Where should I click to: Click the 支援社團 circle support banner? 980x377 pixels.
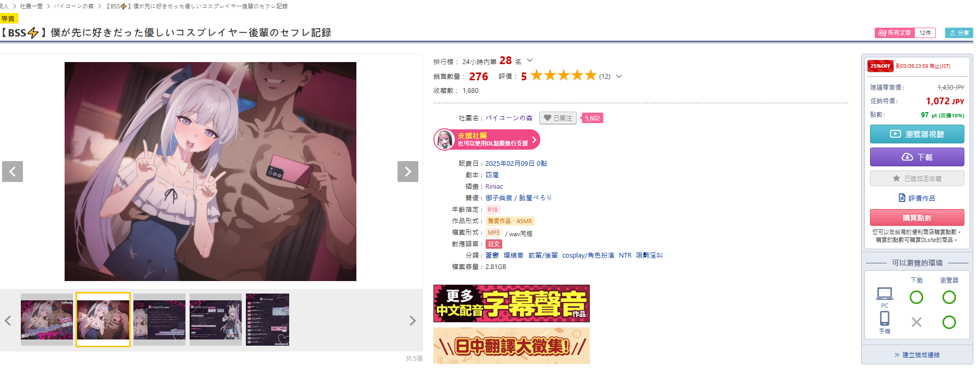[x=487, y=140]
